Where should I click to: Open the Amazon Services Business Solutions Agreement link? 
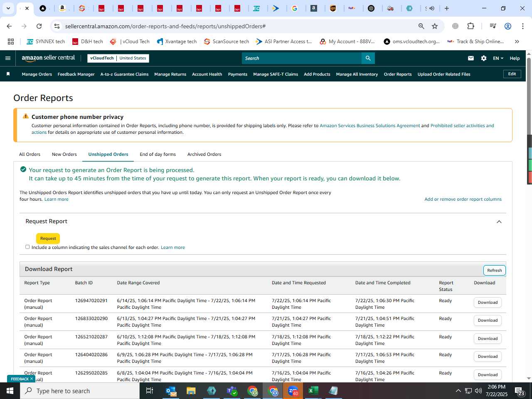(x=370, y=126)
